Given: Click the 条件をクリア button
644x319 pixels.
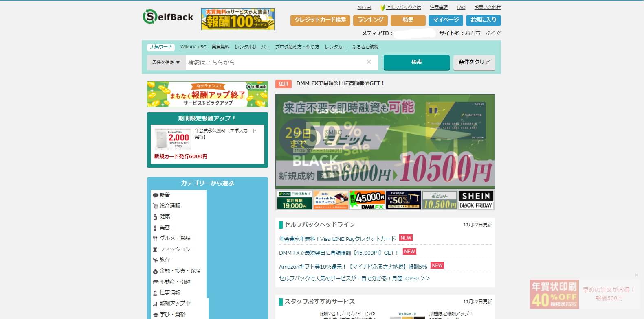Looking at the screenshot, I should (x=474, y=62).
